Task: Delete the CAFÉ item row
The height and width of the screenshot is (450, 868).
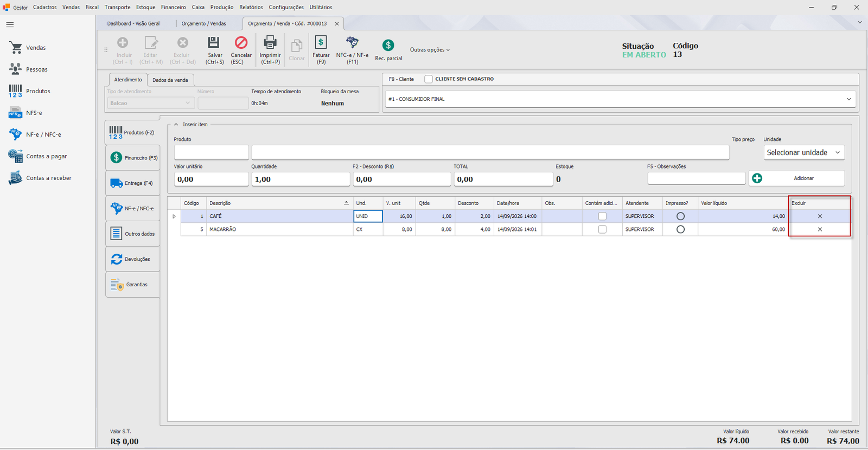Action: point(820,216)
